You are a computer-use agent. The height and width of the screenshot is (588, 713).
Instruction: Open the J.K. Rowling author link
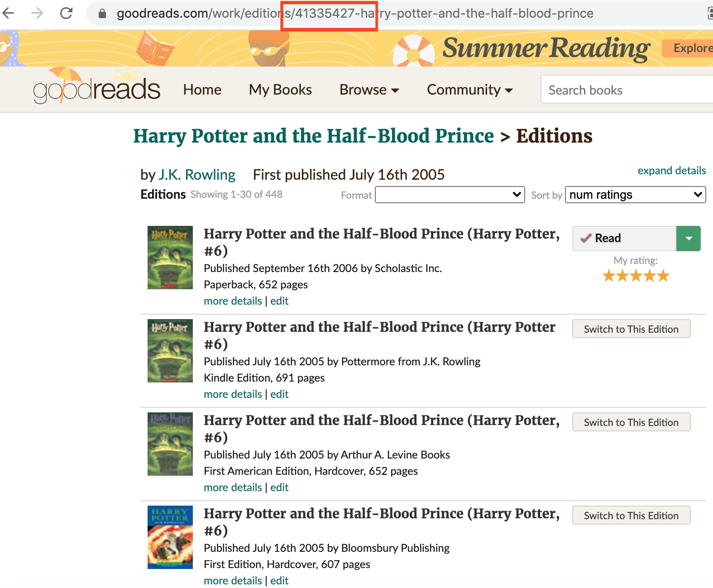[x=197, y=175]
